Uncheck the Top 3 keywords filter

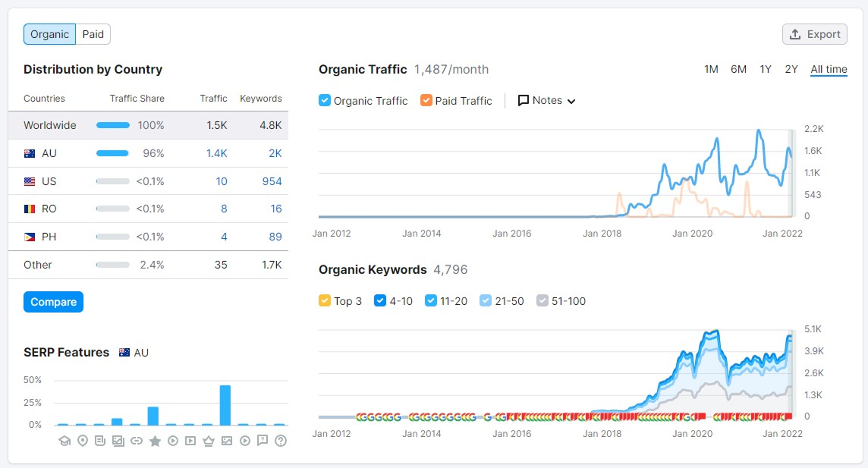tap(324, 300)
